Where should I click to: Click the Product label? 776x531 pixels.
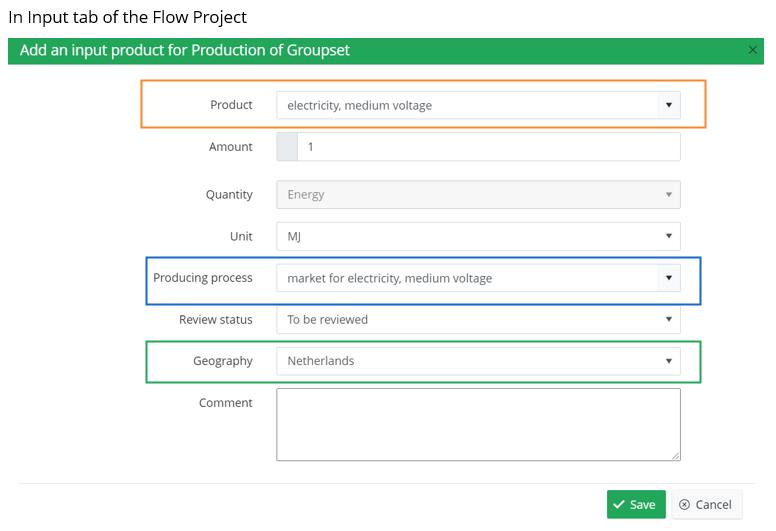coord(231,105)
